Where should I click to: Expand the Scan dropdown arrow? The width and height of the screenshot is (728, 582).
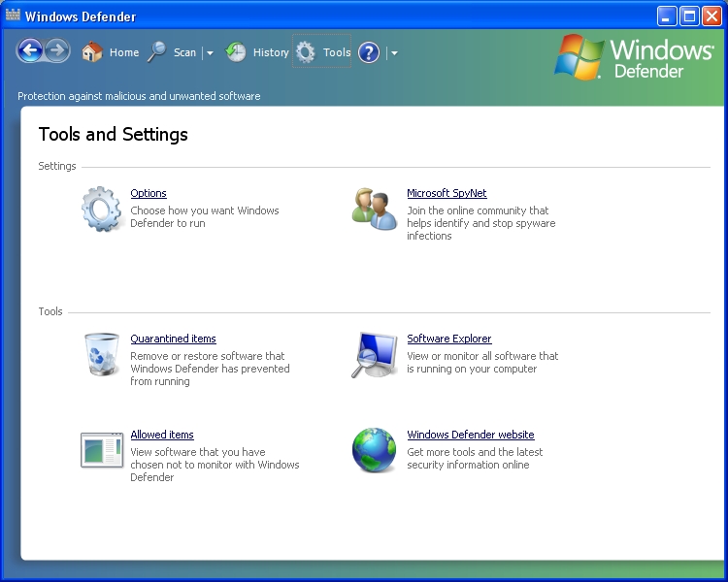tap(210, 53)
